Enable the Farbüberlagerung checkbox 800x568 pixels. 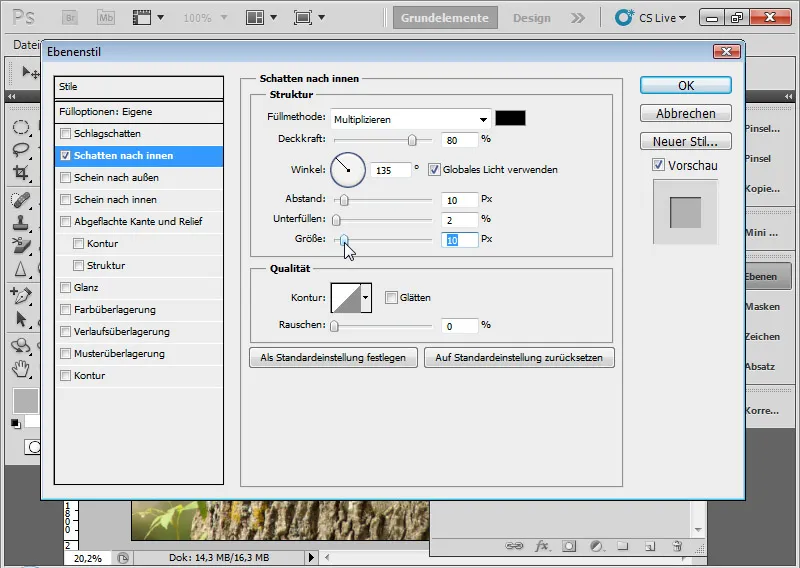(65, 309)
